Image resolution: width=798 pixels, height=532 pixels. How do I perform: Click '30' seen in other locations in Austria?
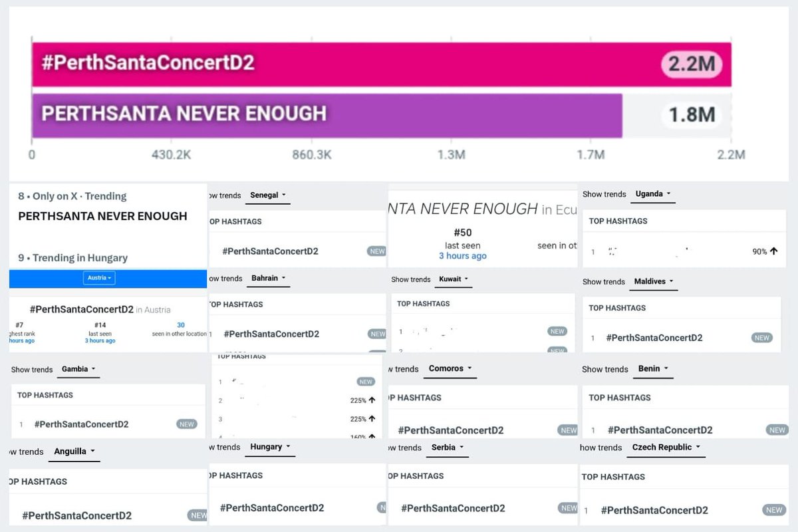pyautogui.click(x=180, y=325)
